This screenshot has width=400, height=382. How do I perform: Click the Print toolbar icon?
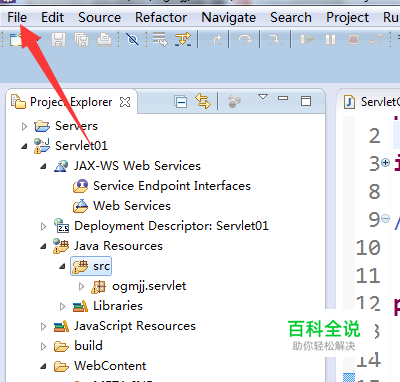(104, 40)
